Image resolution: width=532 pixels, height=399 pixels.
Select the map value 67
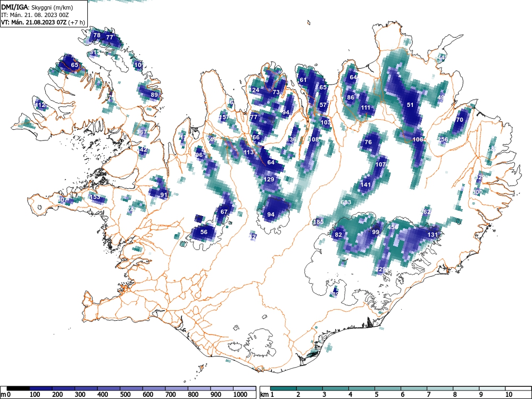coord(224,212)
